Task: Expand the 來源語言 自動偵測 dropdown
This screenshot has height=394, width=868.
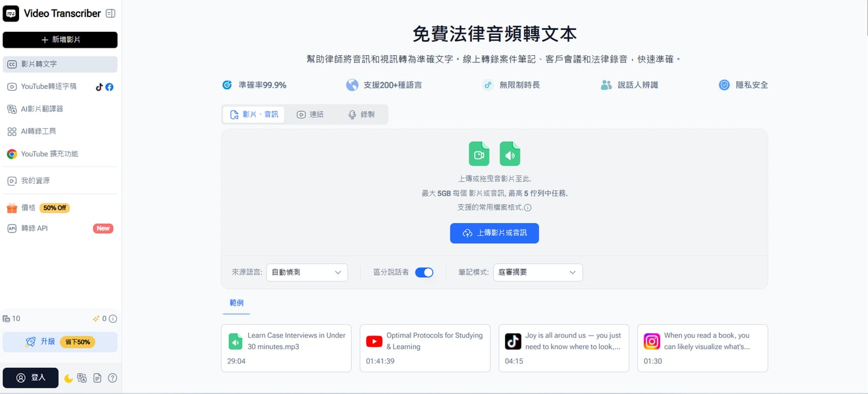Action: point(307,273)
